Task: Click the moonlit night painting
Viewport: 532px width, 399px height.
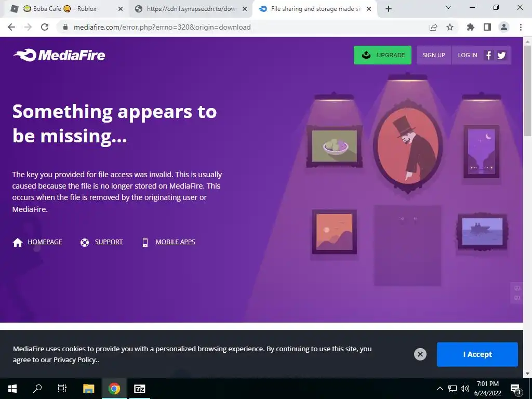Action: coord(482,151)
